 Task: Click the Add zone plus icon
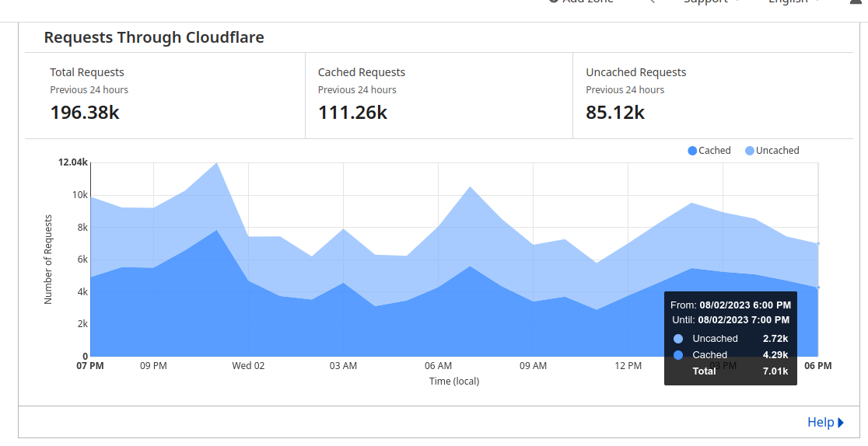click(553, 2)
